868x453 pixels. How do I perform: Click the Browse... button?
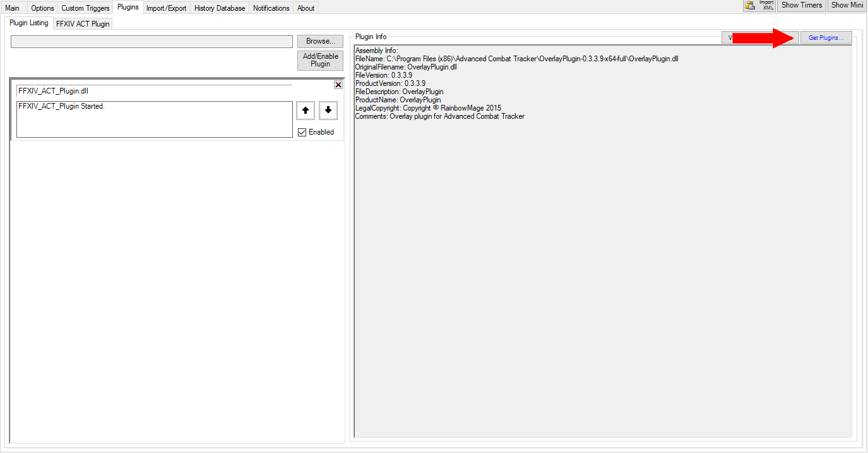[320, 41]
